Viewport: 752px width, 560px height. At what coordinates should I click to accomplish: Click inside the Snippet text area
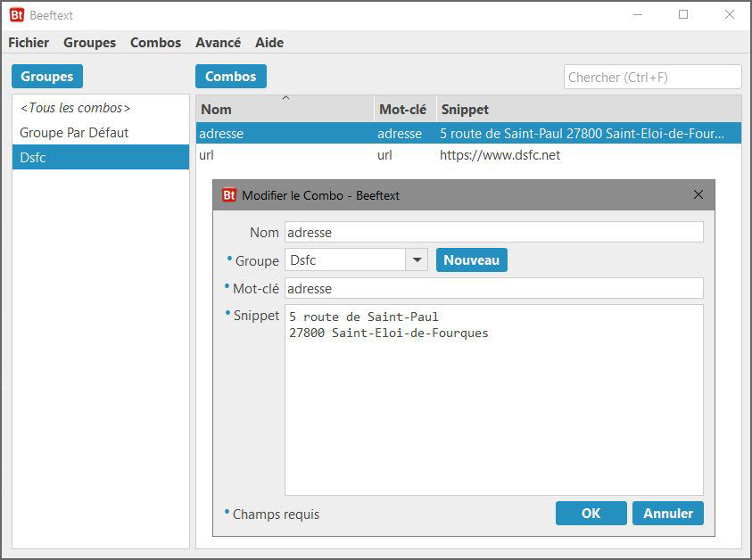[x=493, y=410]
